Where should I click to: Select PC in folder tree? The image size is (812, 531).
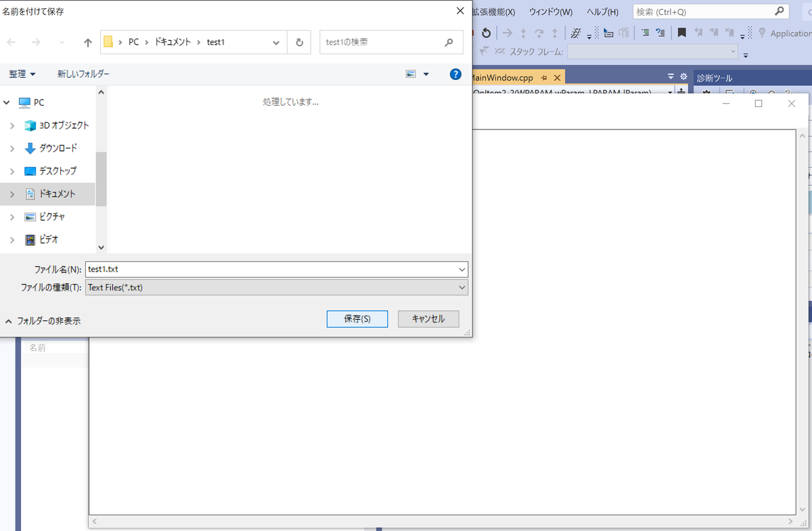pyautogui.click(x=39, y=102)
